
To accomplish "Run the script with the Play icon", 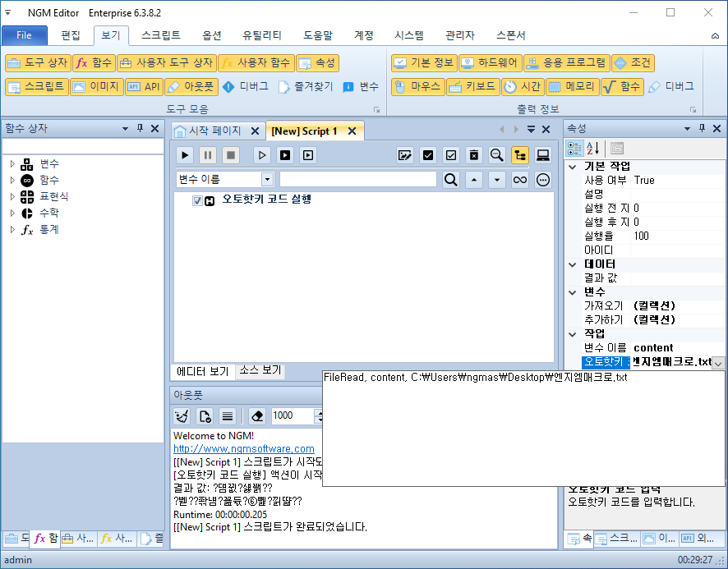I will point(184,154).
